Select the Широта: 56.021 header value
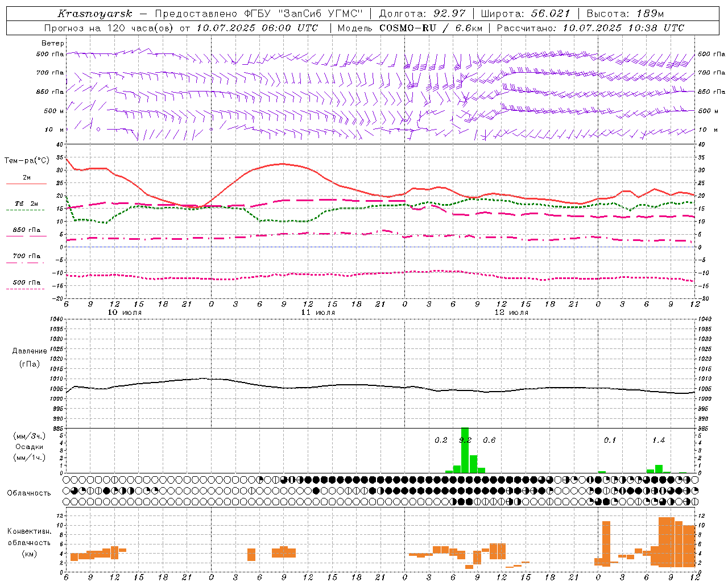728x582 pixels. (x=526, y=14)
